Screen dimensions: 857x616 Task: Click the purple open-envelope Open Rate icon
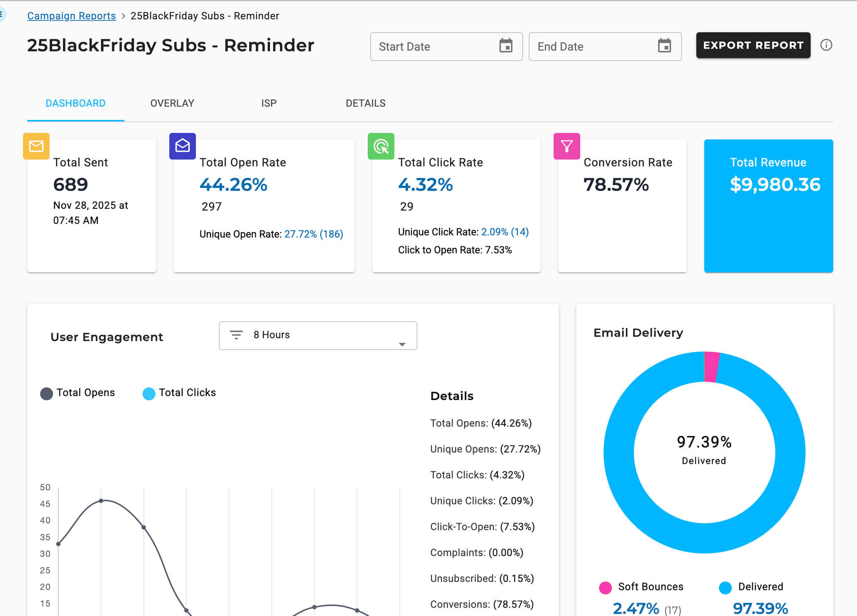click(x=183, y=146)
